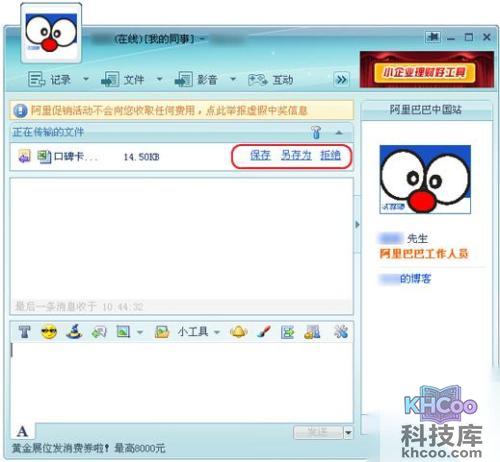Click in the message input field
This screenshot has width=500, height=462.
[182, 383]
